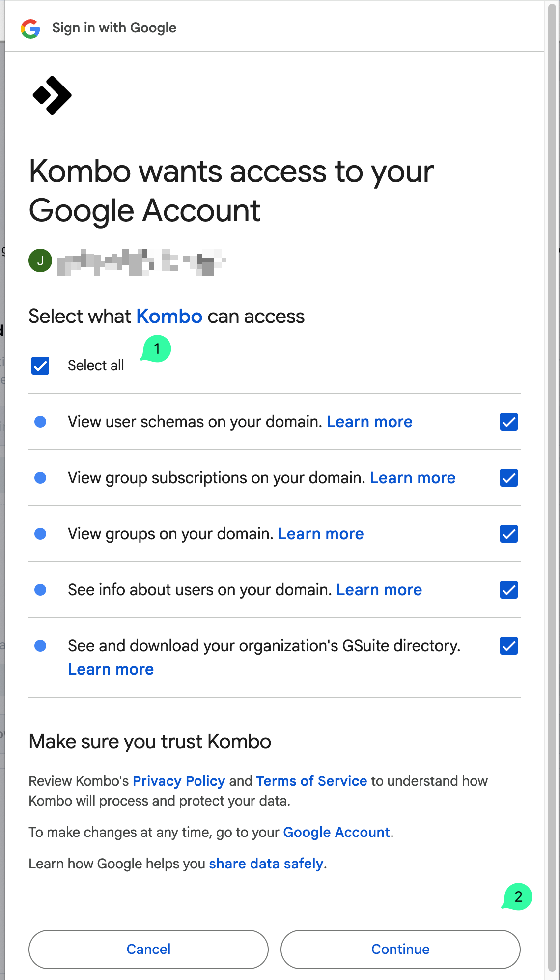Uncheck See info about users permission
Viewport: 560px width, 980px height.
pyautogui.click(x=509, y=590)
